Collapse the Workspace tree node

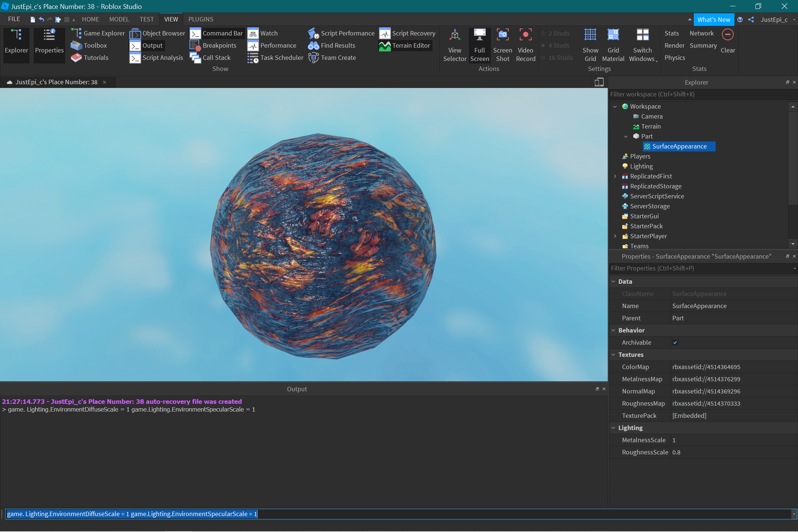(615, 106)
